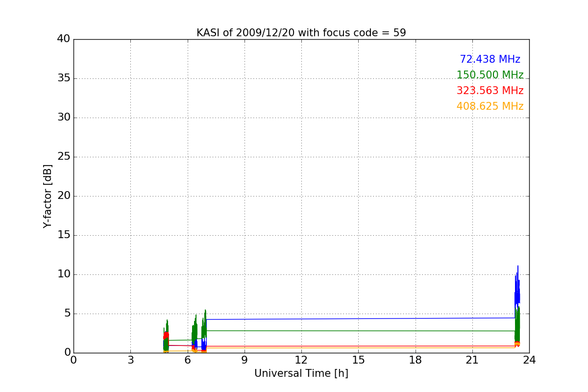Click the y-axis tick label '35'
This screenshot has width=588, height=392.
[64, 78]
